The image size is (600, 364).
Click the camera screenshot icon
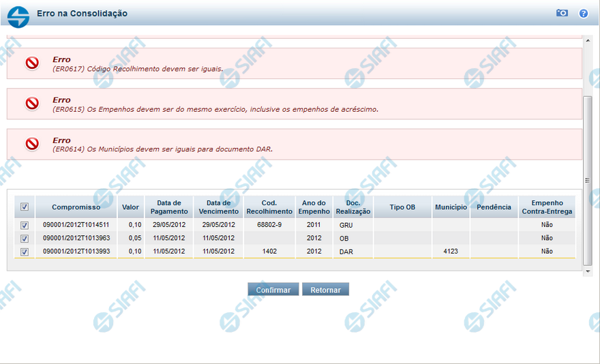562,13
